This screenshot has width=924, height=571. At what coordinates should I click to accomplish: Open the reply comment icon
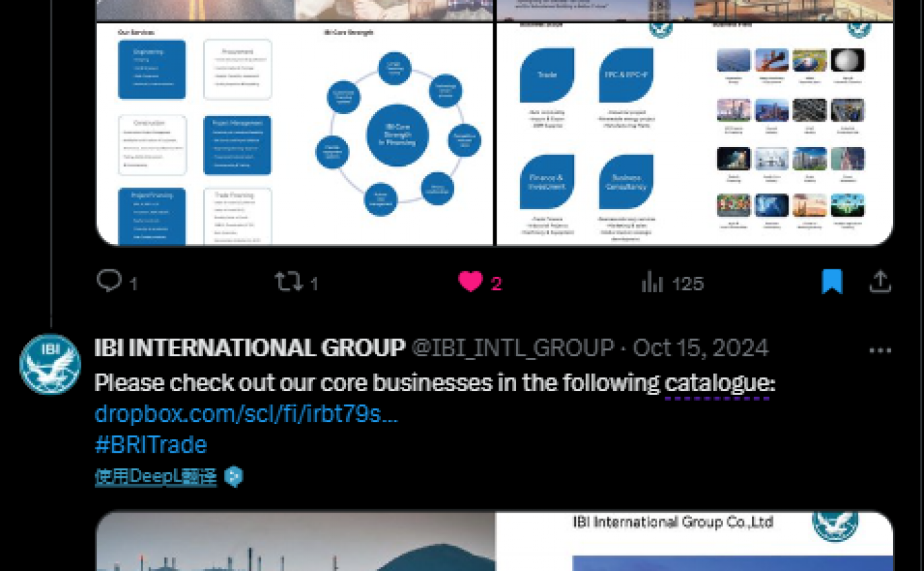point(109,281)
